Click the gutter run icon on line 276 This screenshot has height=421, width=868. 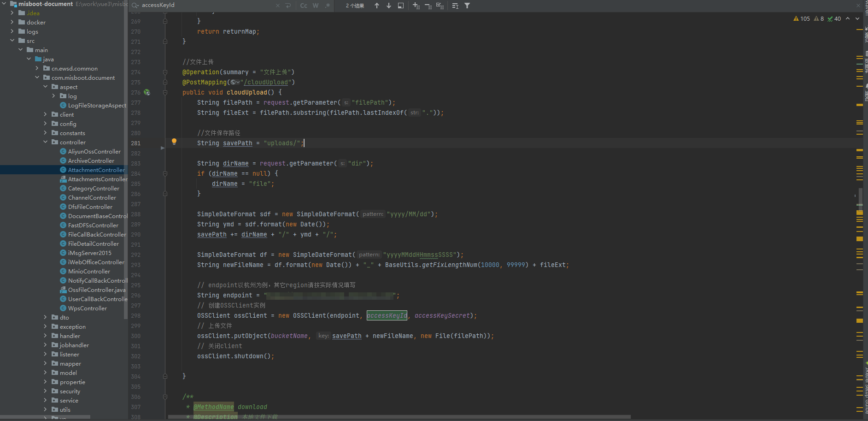pos(147,92)
